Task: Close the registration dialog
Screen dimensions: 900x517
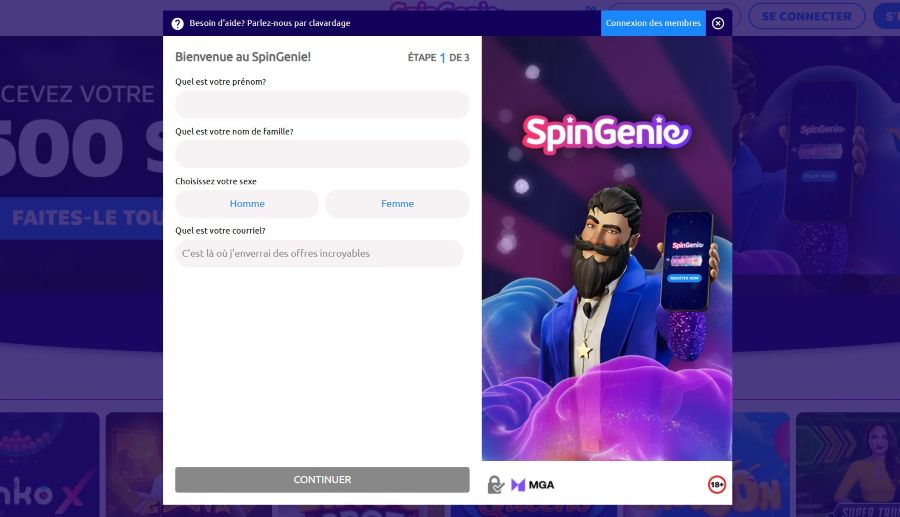Action: pyautogui.click(x=718, y=23)
